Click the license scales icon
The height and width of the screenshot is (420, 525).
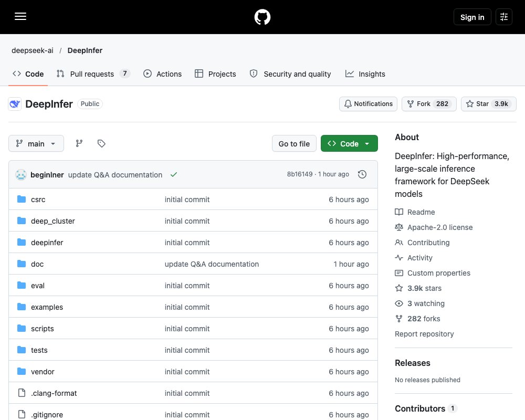399,227
